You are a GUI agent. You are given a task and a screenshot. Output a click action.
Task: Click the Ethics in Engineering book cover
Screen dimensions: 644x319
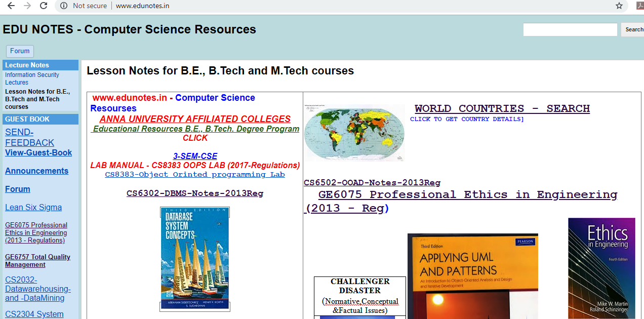click(x=601, y=268)
